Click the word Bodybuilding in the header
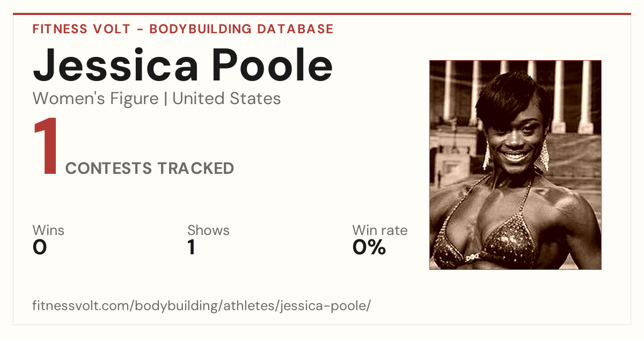 tap(200, 29)
